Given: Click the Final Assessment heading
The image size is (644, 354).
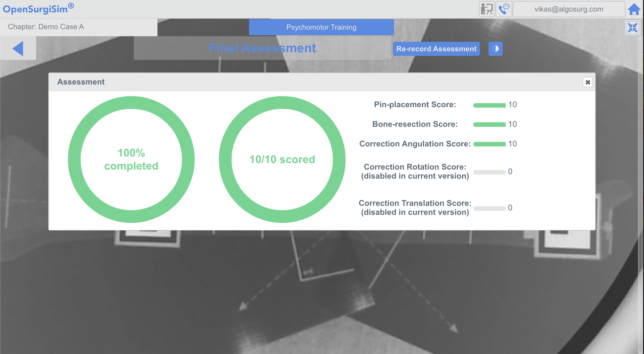Looking at the screenshot, I should tap(262, 48).
